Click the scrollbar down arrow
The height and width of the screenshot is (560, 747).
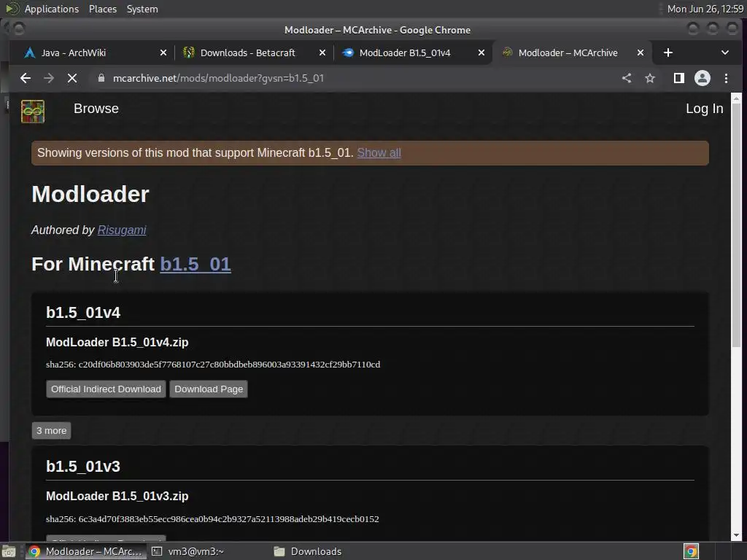coord(736,535)
